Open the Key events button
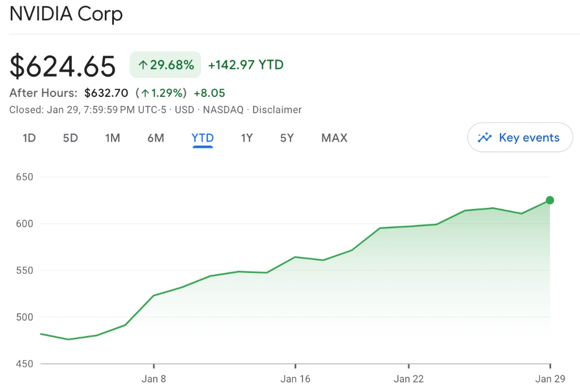The width and height of the screenshot is (580, 392). 520,137
